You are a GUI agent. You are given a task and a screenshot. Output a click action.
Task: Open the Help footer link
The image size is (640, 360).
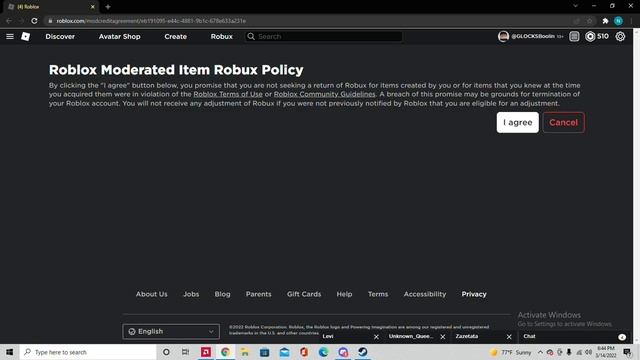pyautogui.click(x=344, y=294)
